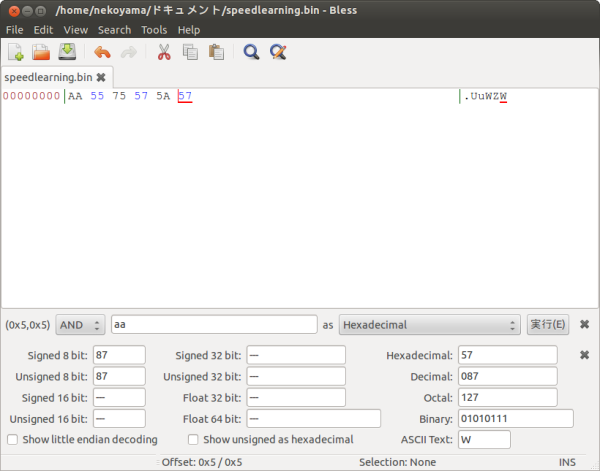Click the Save file toolbar icon
This screenshot has width=600, height=471.
[67, 52]
